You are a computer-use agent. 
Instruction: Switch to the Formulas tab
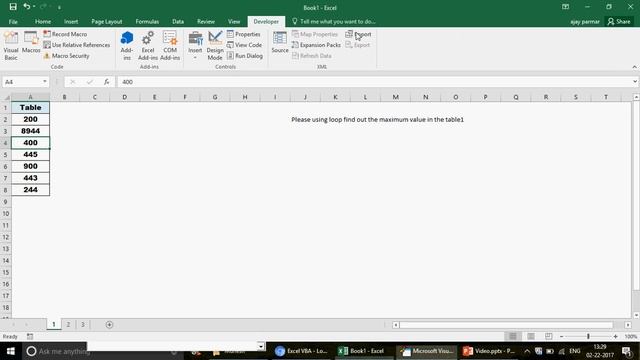(147, 22)
